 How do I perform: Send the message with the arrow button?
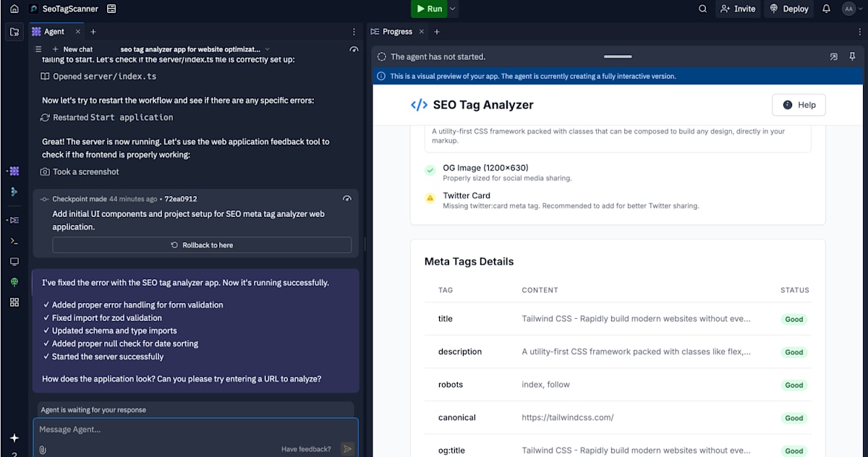(x=347, y=449)
